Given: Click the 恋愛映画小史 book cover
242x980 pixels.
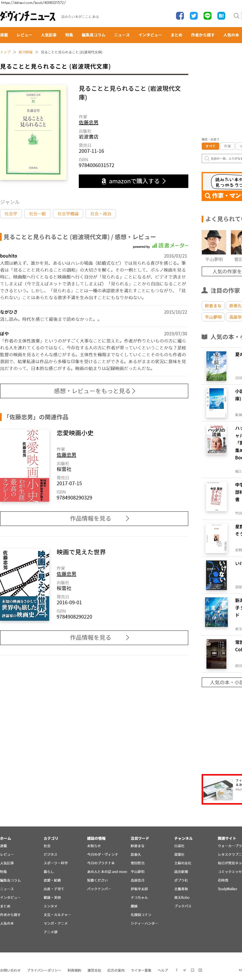Looking at the screenshot, I should coord(25,466).
